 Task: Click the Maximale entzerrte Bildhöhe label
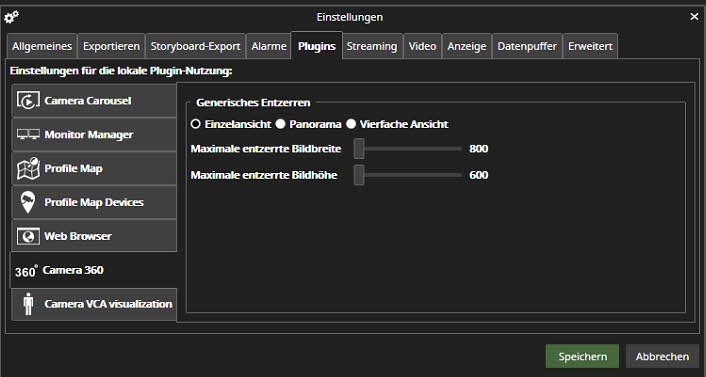tap(264, 175)
